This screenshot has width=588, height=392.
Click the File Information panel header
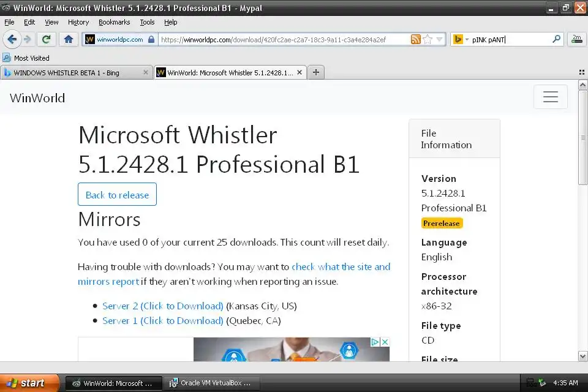pos(454,139)
